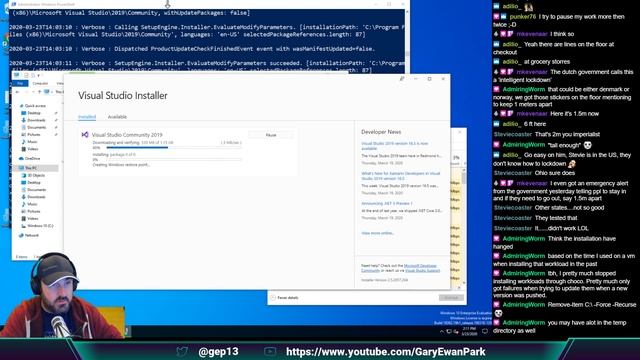Image resolution: width=640 pixels, height=360 pixels.
Task: Click the properties icon in File Explorer title bar
Action: click(26, 76)
